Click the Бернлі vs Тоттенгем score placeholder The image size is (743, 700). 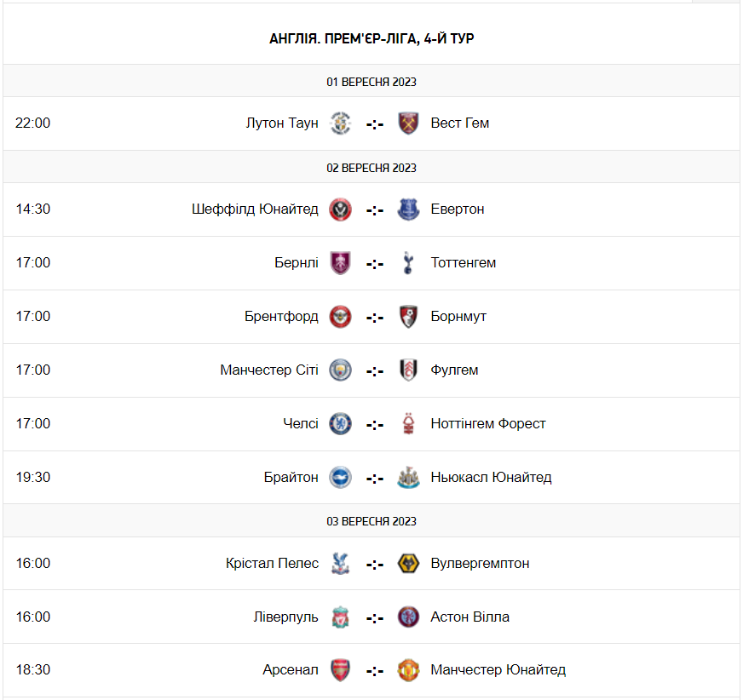click(374, 264)
